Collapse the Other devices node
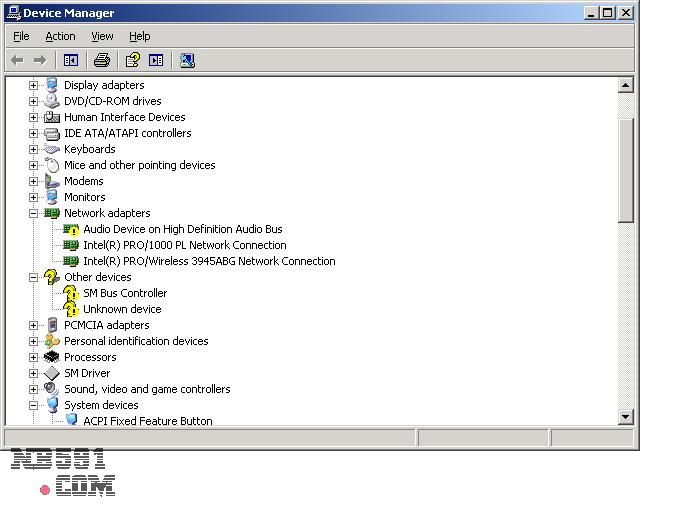Screen dimensions: 700x525 [33, 277]
